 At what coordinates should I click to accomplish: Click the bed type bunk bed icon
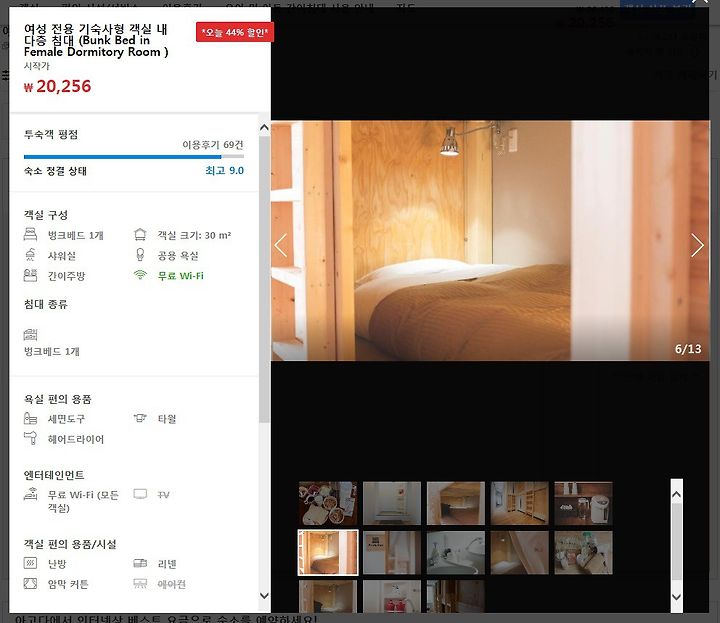[30, 335]
